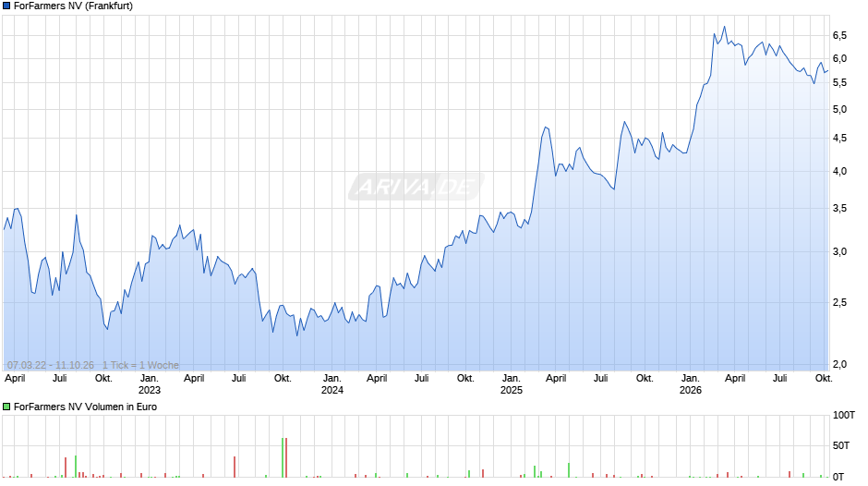Click the 2,0 price axis label
The width and height of the screenshot is (868, 486).
click(839, 365)
